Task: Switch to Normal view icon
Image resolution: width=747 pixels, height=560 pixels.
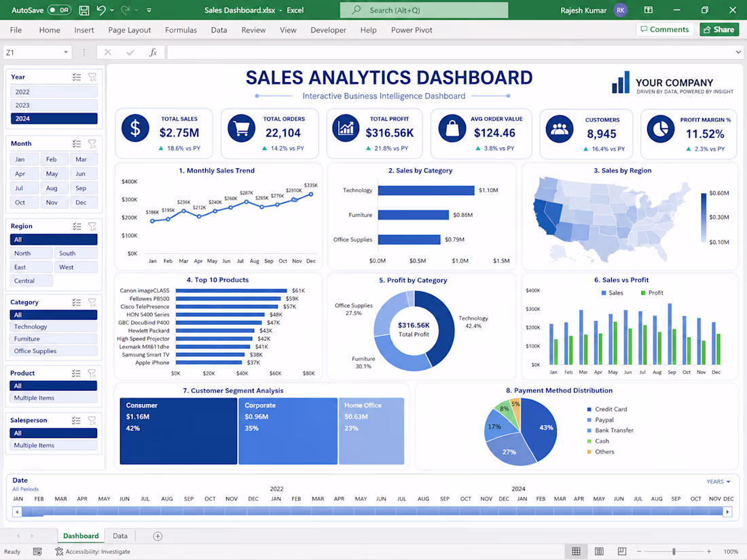Action: click(576, 551)
